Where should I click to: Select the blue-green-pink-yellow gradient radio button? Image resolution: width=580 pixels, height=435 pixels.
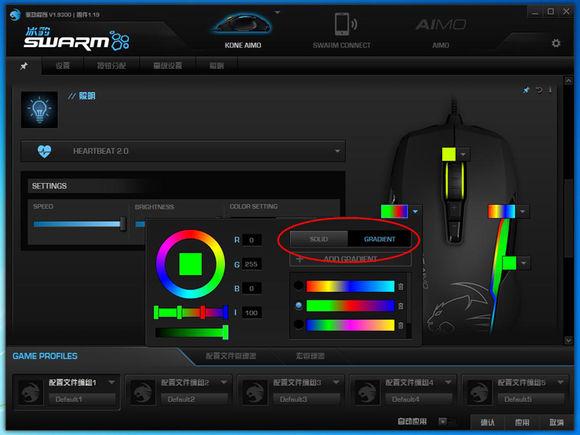click(299, 325)
